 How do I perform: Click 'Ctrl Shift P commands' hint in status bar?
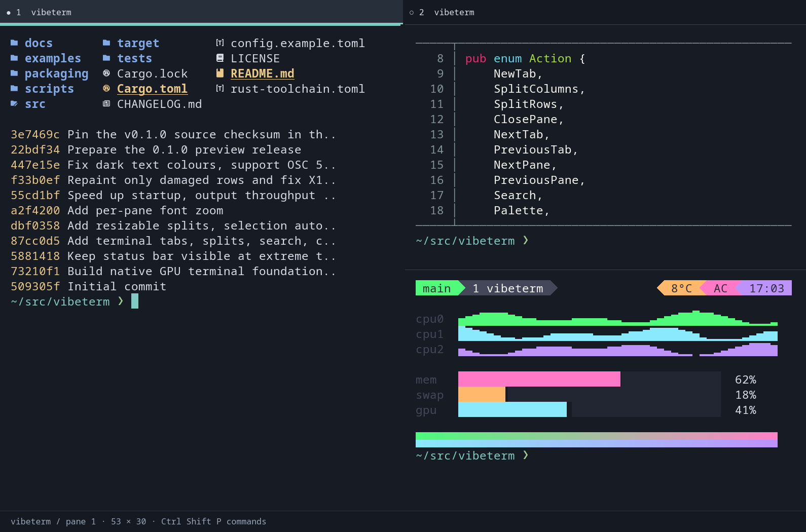point(213,521)
